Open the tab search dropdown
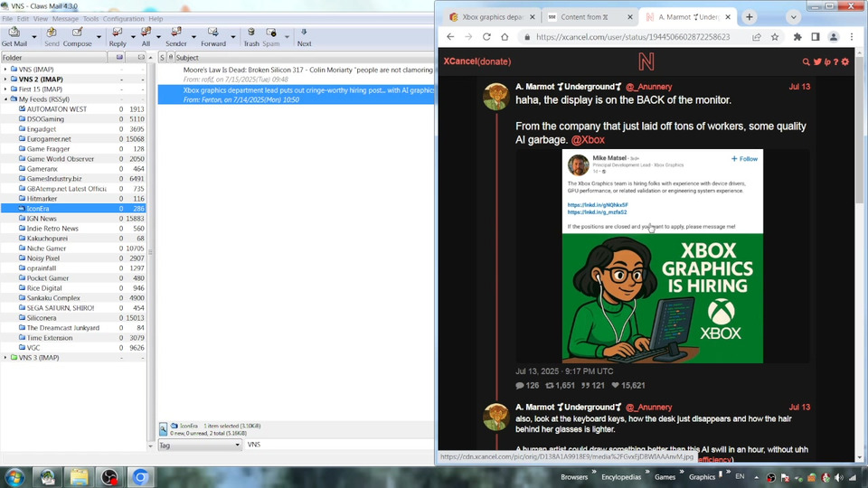Screen dimensions: 868x488 (793, 17)
